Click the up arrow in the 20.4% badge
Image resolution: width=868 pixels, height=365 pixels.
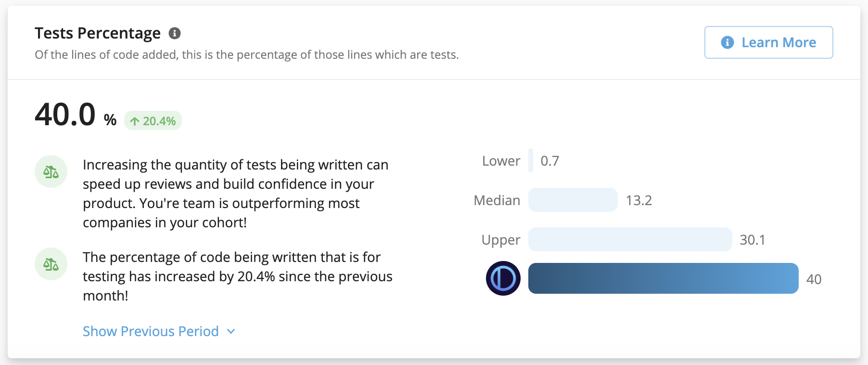[x=135, y=121]
